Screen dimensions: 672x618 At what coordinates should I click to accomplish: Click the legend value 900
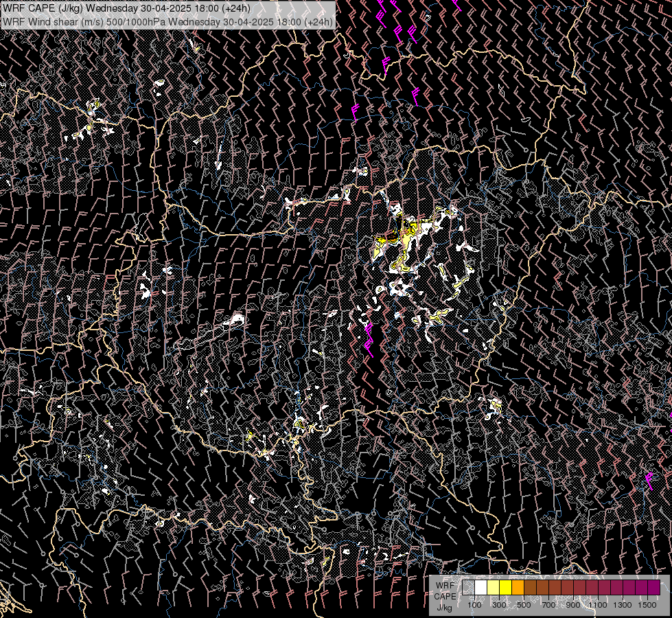click(x=573, y=605)
